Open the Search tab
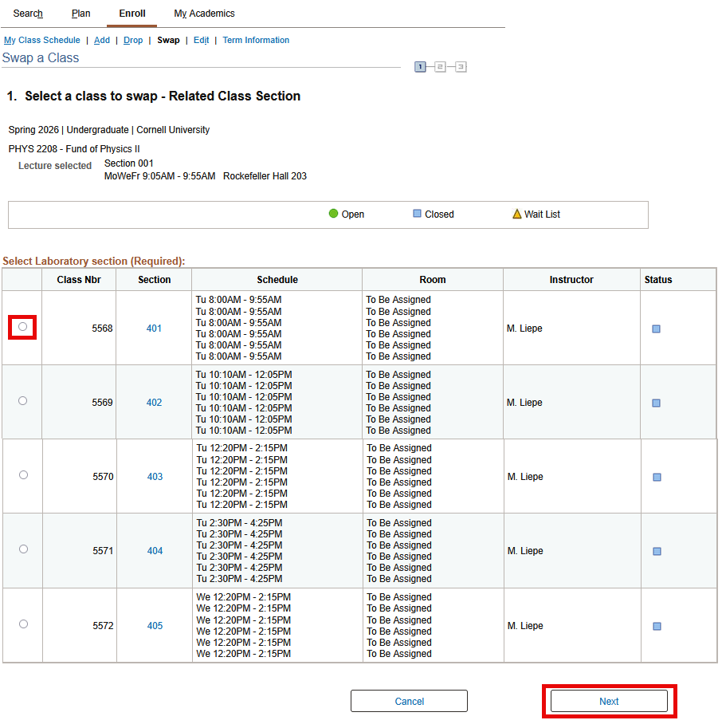This screenshot has height=728, width=722. 28,13
